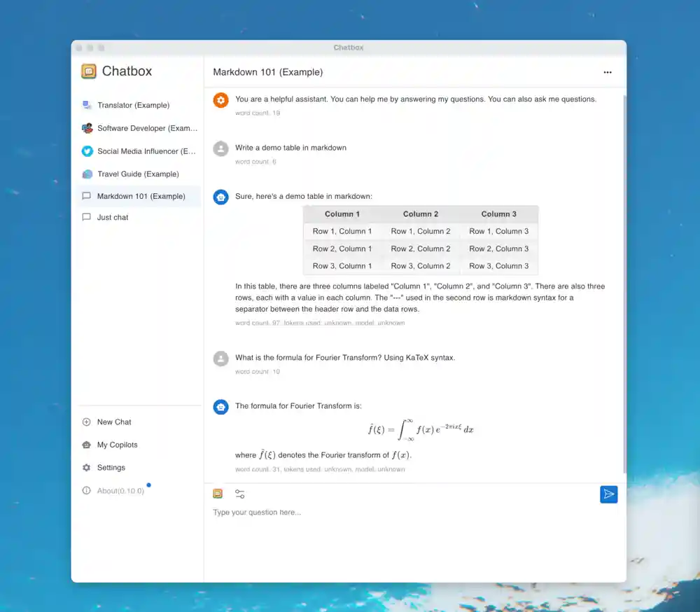Open the Just chat conversation

tap(139, 217)
